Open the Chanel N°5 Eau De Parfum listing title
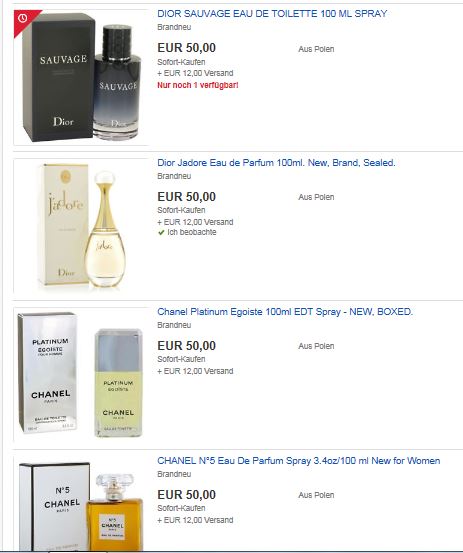Image resolution: width=463 pixels, height=553 pixels. [x=299, y=461]
